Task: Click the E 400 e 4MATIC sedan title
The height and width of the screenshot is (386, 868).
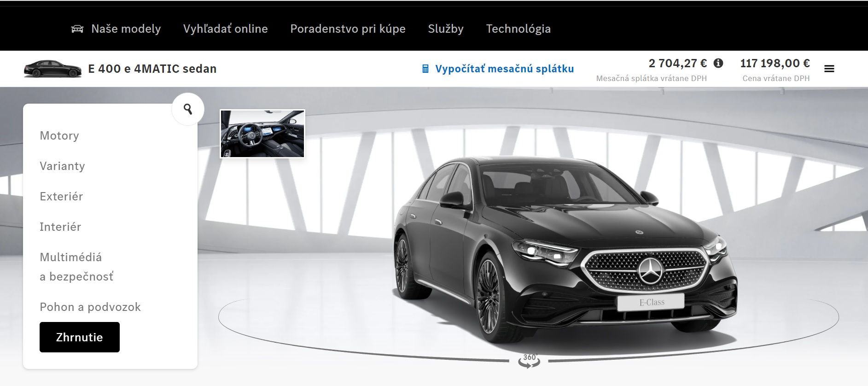Action: tap(152, 69)
